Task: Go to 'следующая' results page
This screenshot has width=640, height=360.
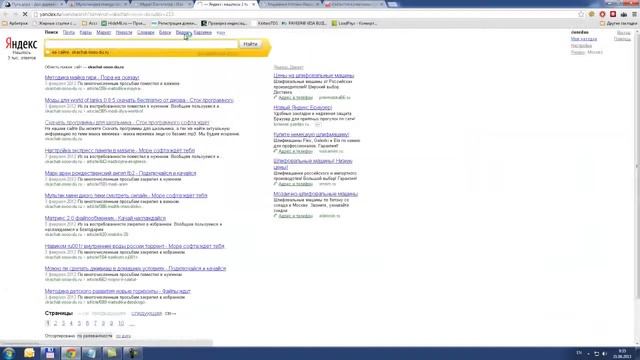Action: [147, 313]
